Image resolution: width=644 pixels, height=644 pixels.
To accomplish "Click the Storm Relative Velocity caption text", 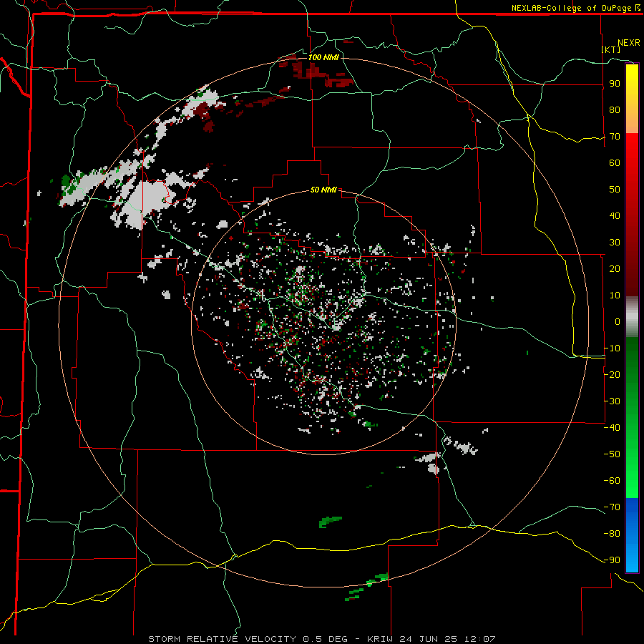I will [x=322, y=639].
